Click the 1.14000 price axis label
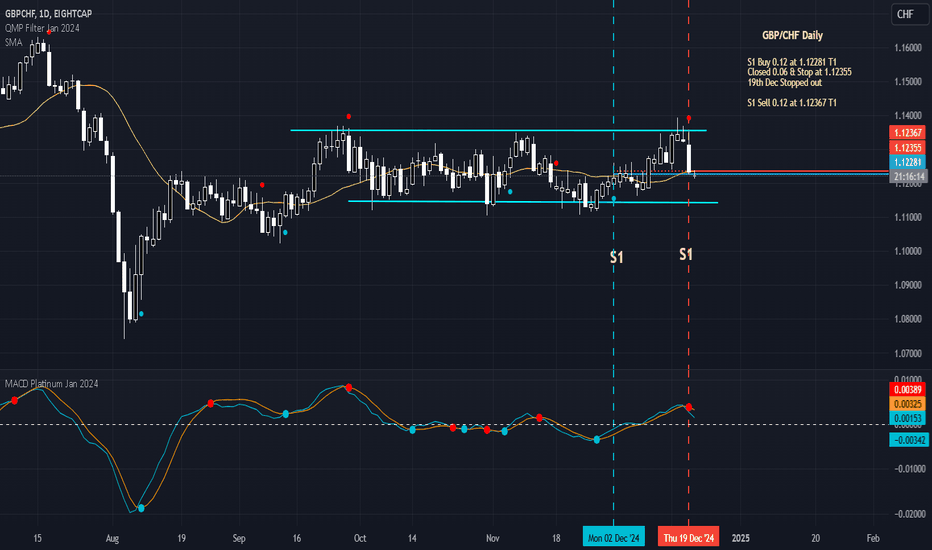Viewport: 932px width, 550px height. tap(908, 115)
